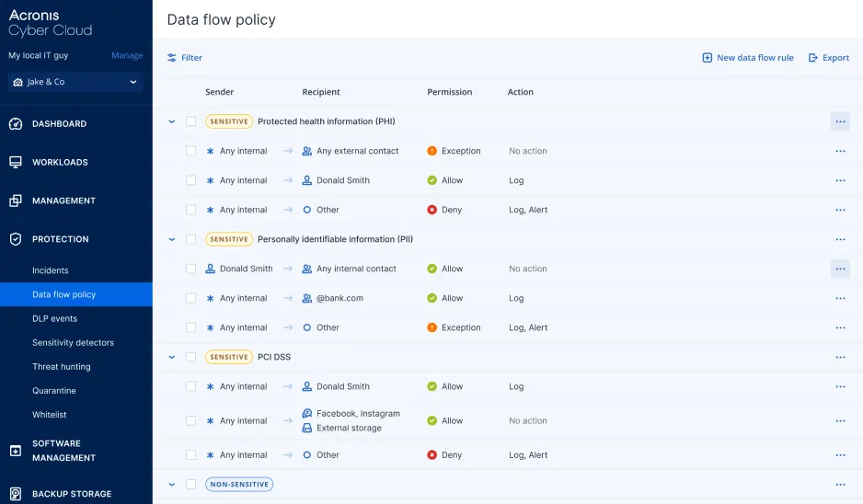Click the Software Management download icon

[x=16, y=451]
